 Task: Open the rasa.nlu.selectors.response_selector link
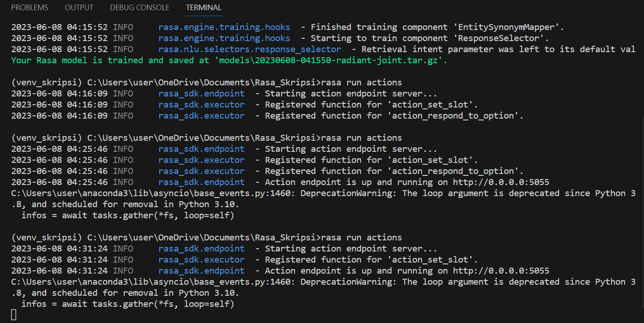click(250, 49)
